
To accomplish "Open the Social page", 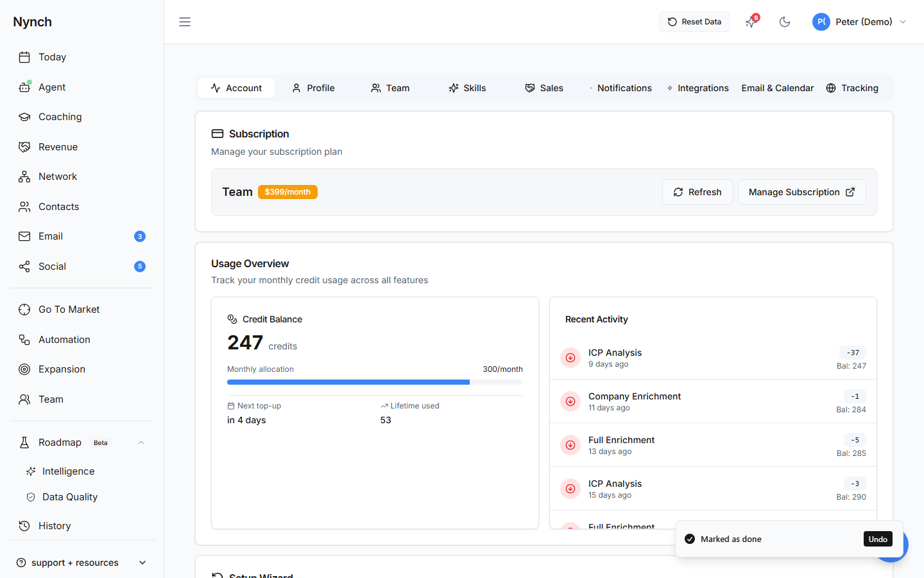I will 81,267.
